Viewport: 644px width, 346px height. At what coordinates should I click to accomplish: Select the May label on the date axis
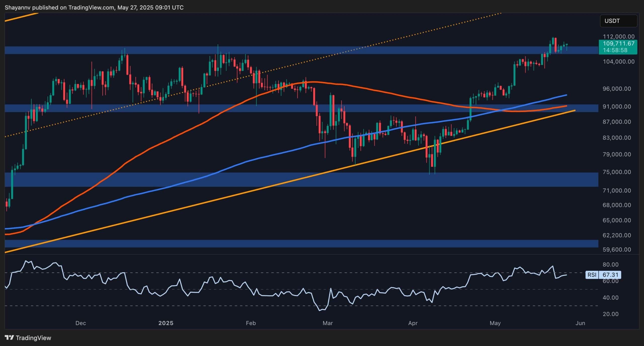[x=495, y=323]
